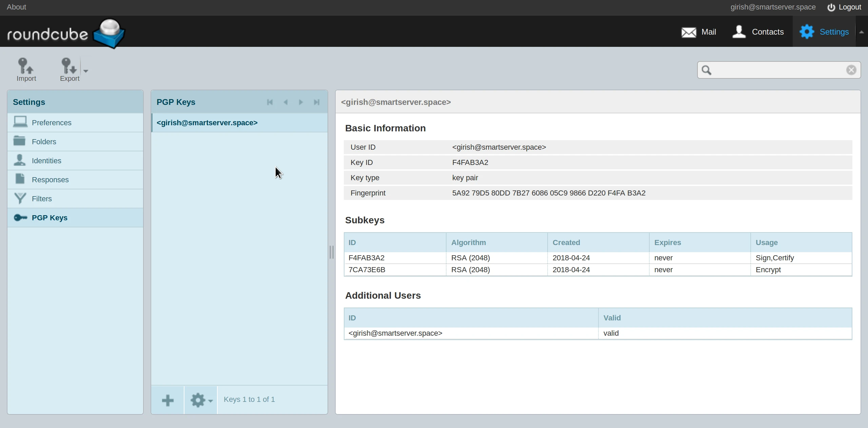Image resolution: width=868 pixels, height=428 pixels.
Task: Click the plus icon to create key
Action: click(167, 400)
